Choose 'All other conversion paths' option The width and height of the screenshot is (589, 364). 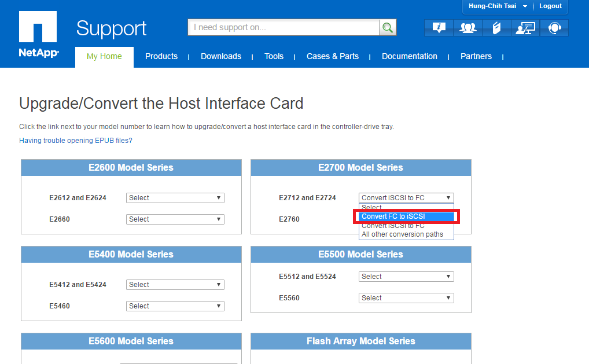[x=406, y=234]
